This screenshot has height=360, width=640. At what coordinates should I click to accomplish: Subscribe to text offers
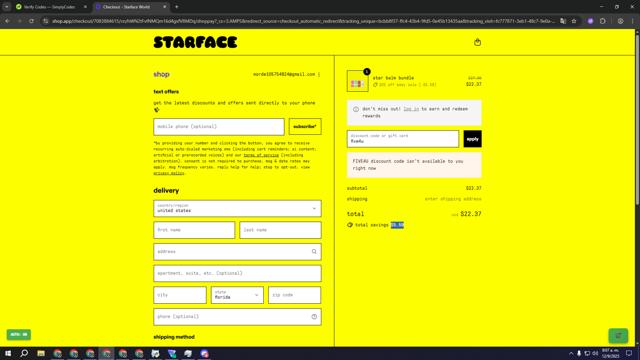click(305, 127)
